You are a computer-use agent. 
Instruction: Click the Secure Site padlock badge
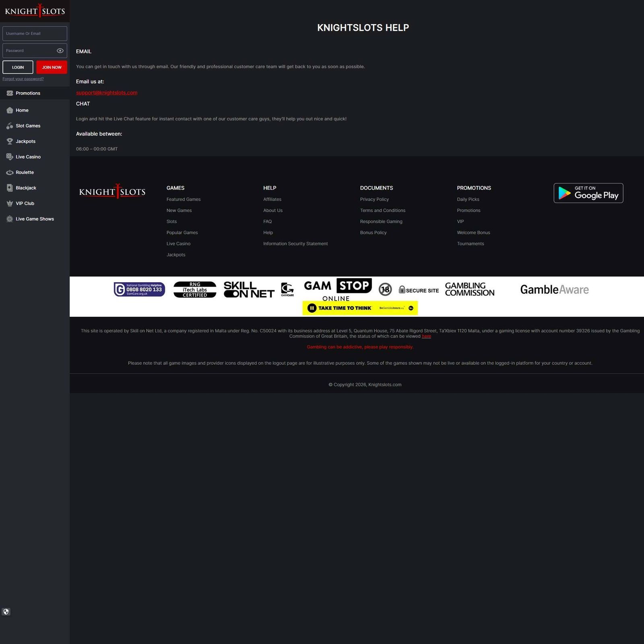419,290
